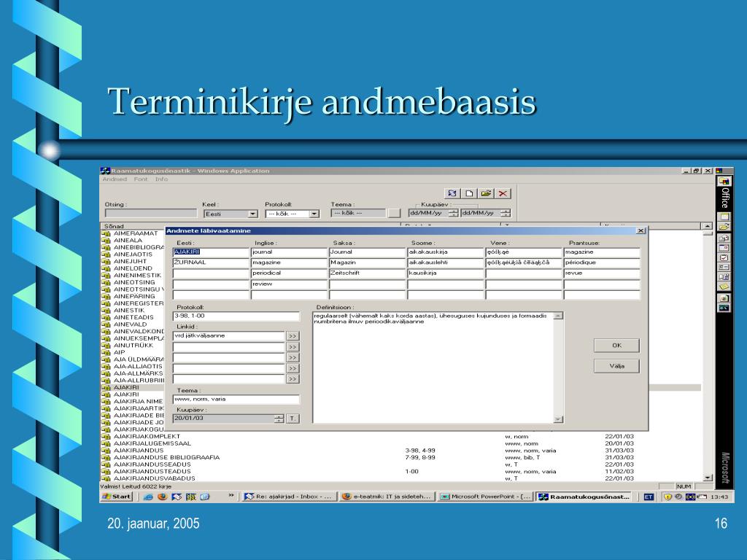The width and height of the screenshot is (747, 560).
Task: Click the New Appointment icon in Office bar
Action: tap(724, 248)
